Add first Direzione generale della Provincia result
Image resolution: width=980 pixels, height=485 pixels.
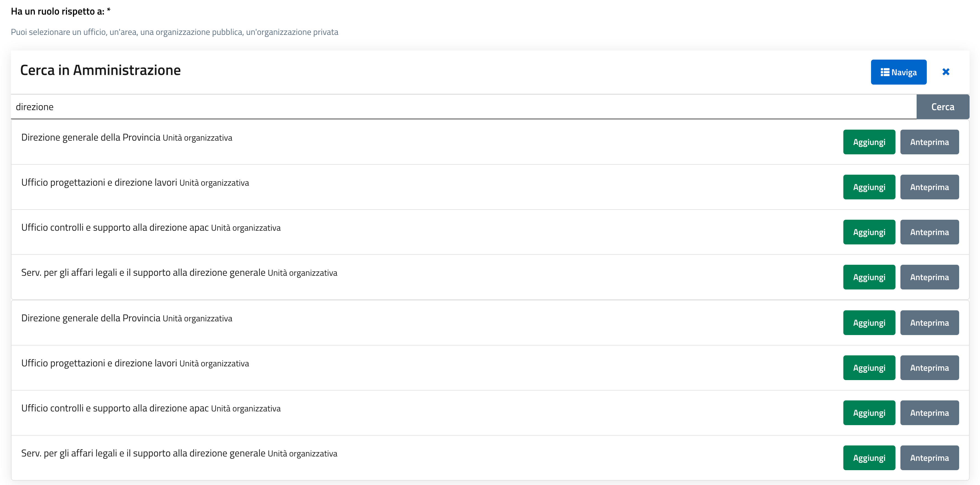[869, 142]
